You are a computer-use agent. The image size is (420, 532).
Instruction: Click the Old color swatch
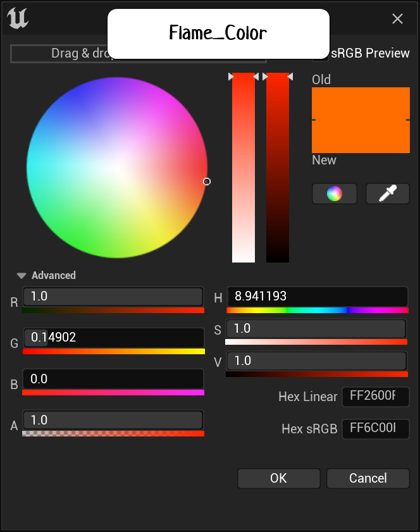pos(361,104)
